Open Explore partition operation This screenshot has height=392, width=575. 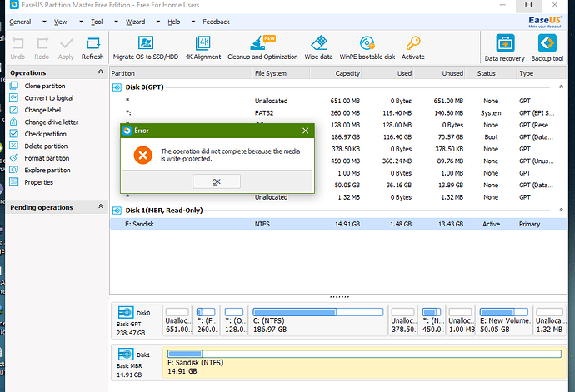[47, 171]
